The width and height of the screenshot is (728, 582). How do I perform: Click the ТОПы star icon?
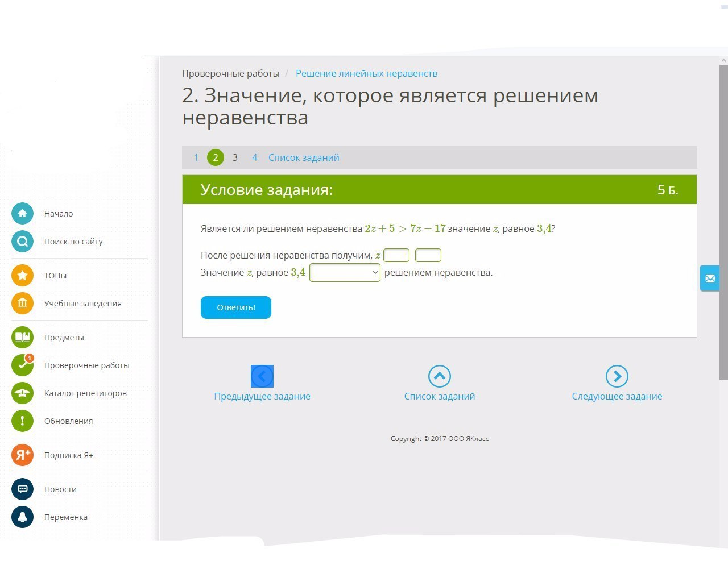point(22,276)
